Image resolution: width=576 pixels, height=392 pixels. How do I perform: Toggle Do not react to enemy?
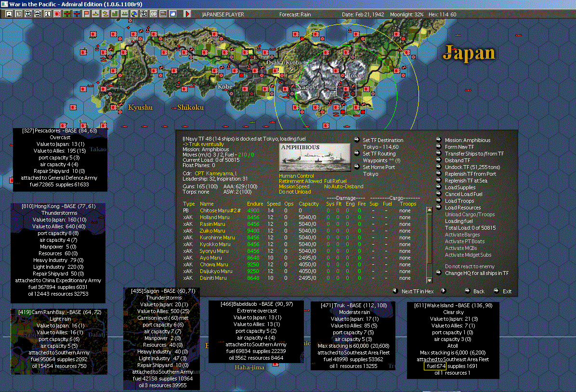click(x=470, y=266)
